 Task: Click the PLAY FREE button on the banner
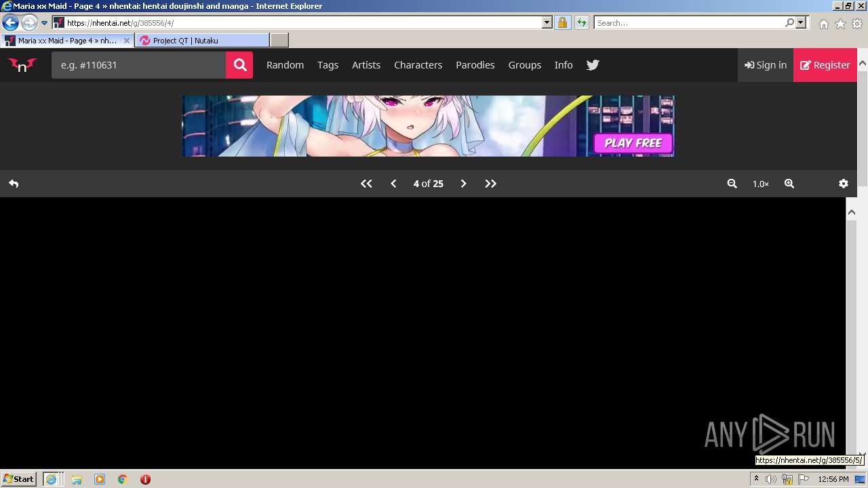633,143
